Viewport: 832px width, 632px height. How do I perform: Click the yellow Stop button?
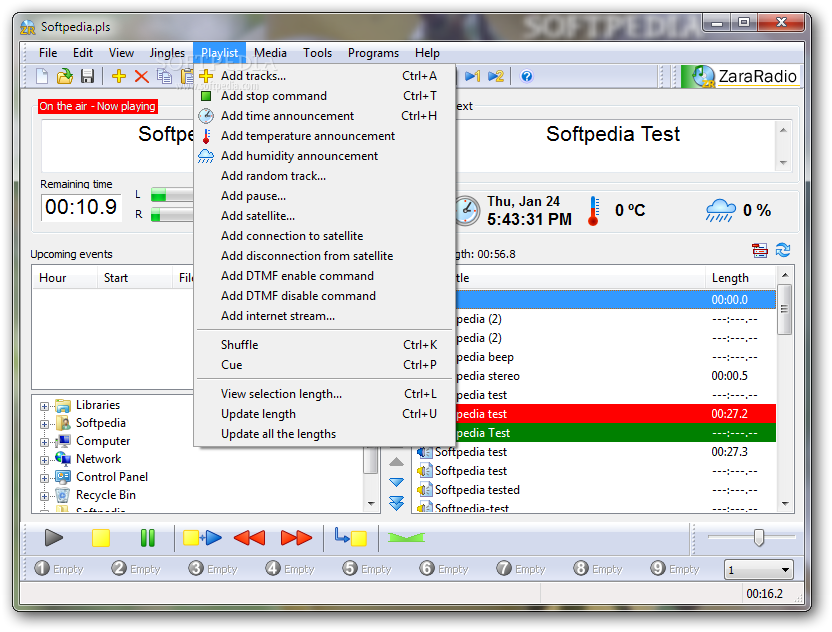(101, 538)
